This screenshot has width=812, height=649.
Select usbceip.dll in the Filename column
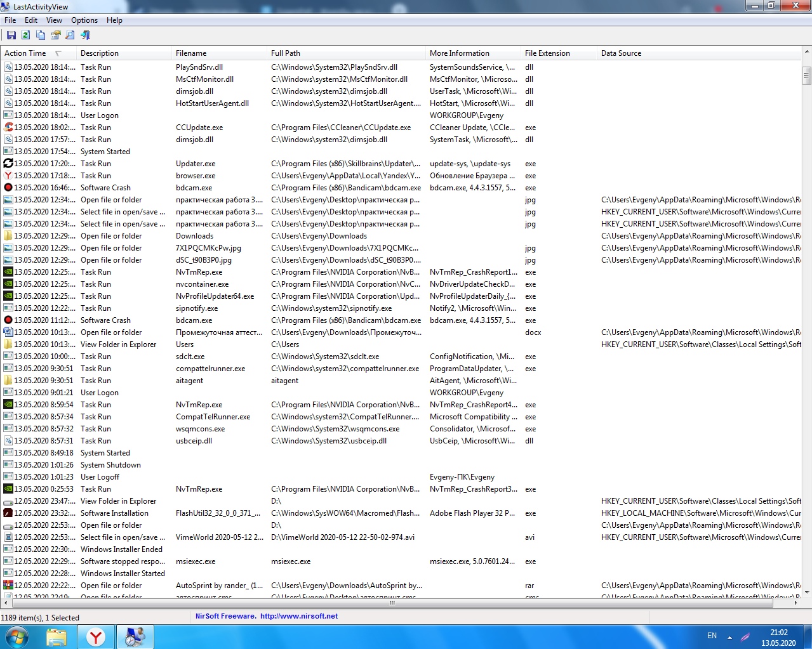(x=194, y=441)
